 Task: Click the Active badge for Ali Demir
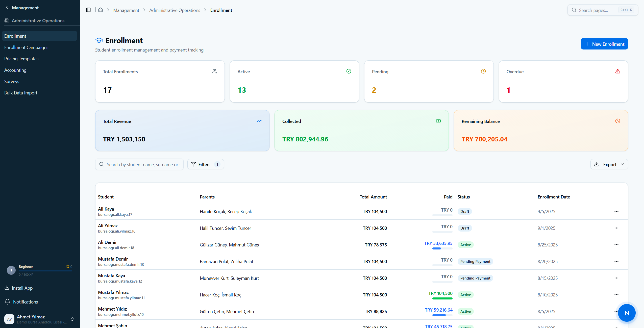click(465, 245)
